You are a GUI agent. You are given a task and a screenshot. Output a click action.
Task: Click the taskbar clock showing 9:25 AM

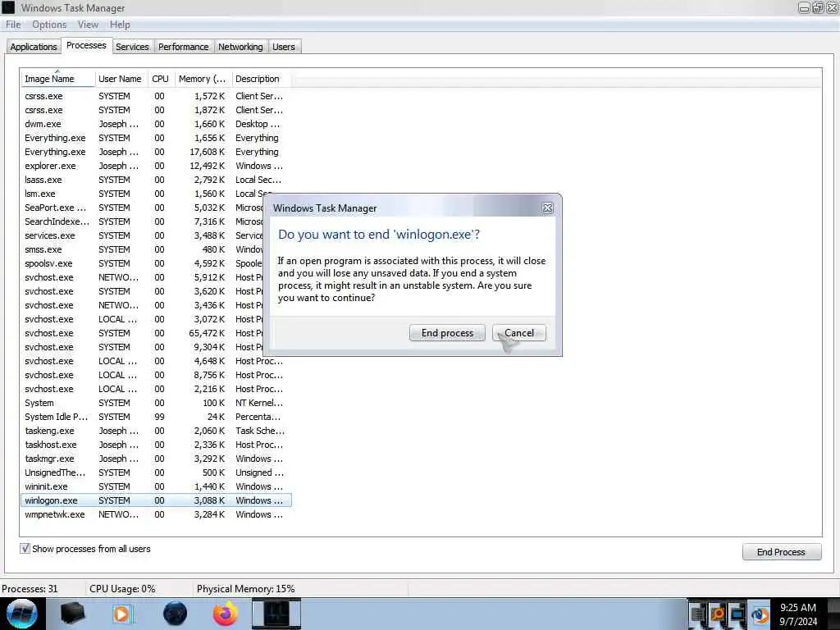pos(798,614)
